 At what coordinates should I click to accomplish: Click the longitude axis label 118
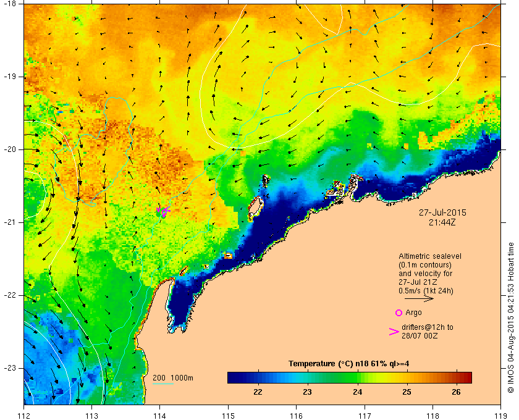432,415
